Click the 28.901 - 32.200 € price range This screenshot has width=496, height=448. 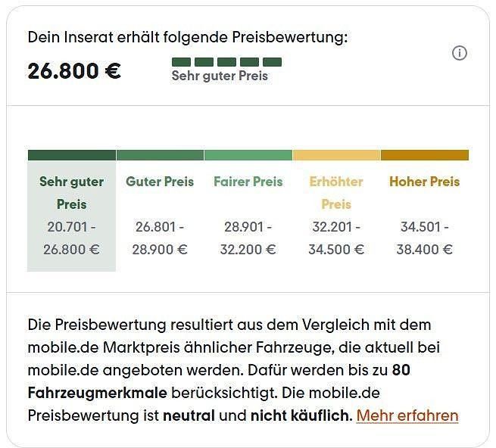tap(248, 238)
